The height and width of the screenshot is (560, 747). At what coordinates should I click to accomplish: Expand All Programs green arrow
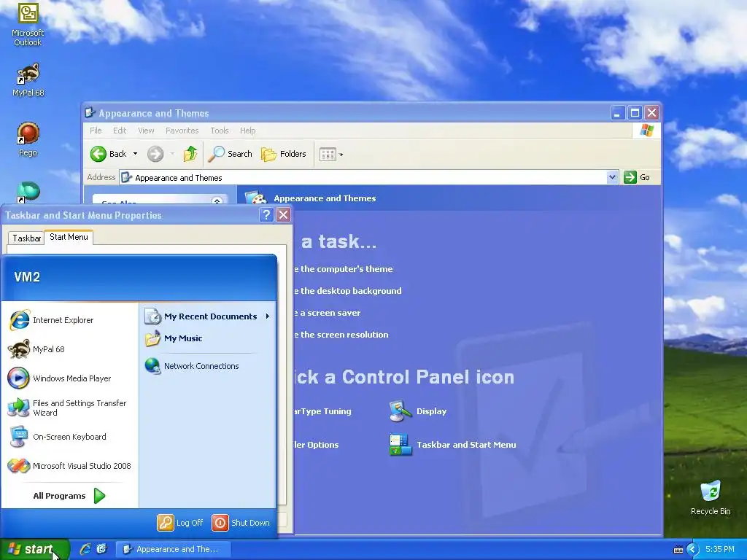(x=99, y=496)
